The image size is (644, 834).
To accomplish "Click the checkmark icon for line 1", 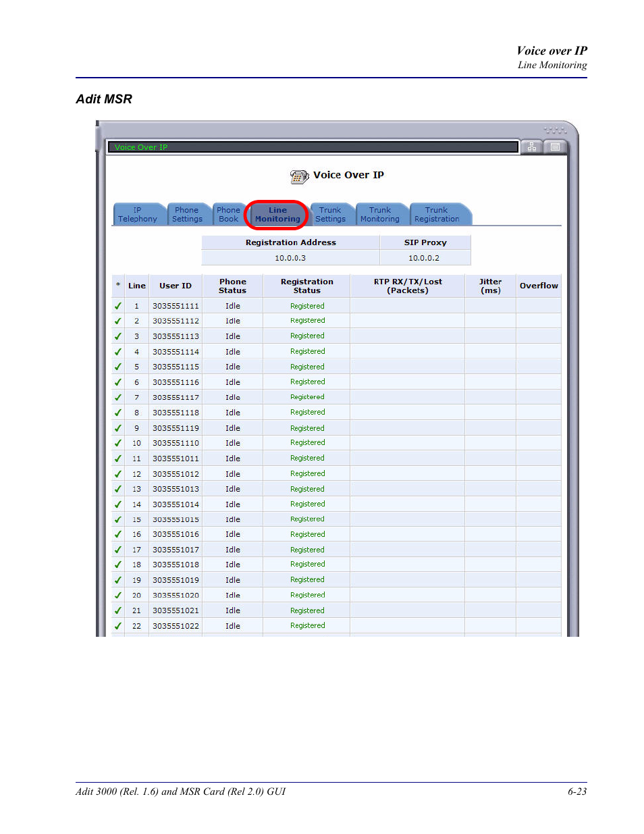I will (x=118, y=306).
